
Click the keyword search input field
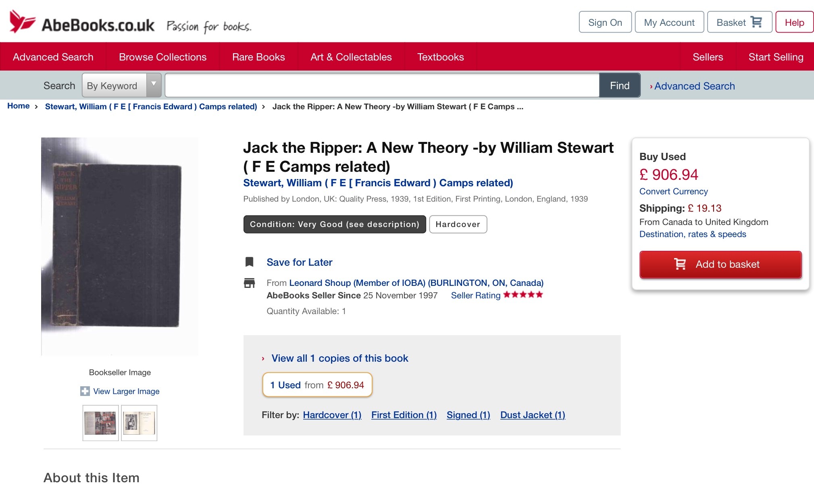pyautogui.click(x=382, y=85)
